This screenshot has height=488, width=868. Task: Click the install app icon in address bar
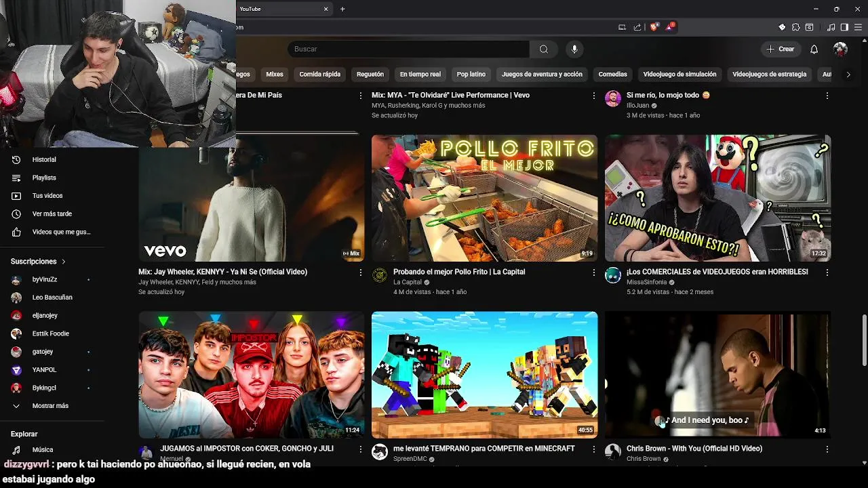(x=622, y=27)
